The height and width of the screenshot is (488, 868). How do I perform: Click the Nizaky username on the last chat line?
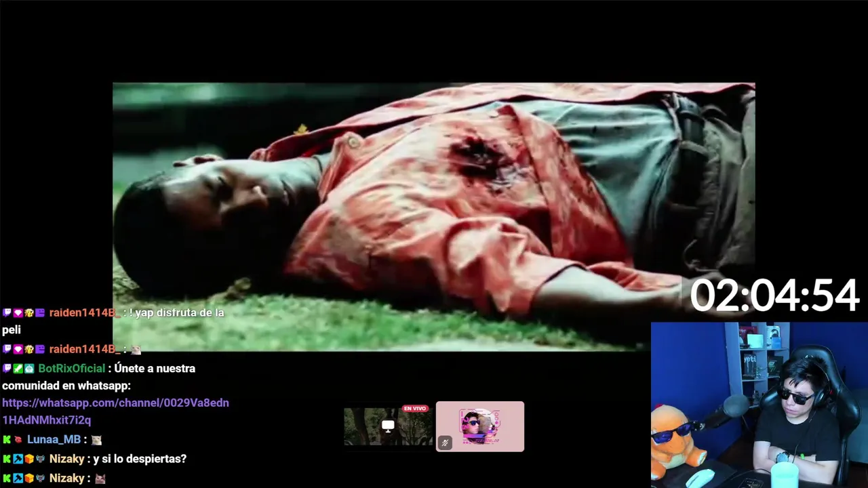coord(67,479)
